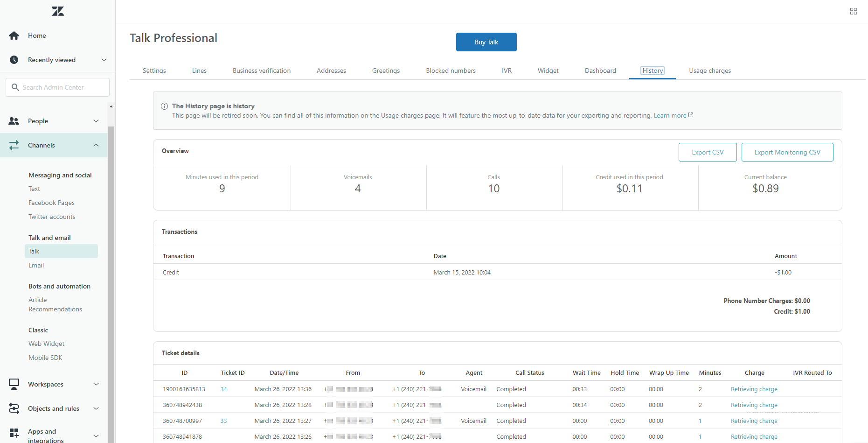868x443 pixels.
Task: Click the Zendesk logo icon
Action: tap(58, 11)
